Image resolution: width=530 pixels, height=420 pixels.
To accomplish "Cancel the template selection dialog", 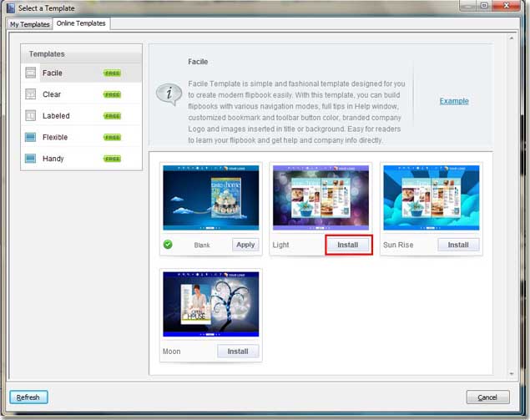I will [487, 397].
